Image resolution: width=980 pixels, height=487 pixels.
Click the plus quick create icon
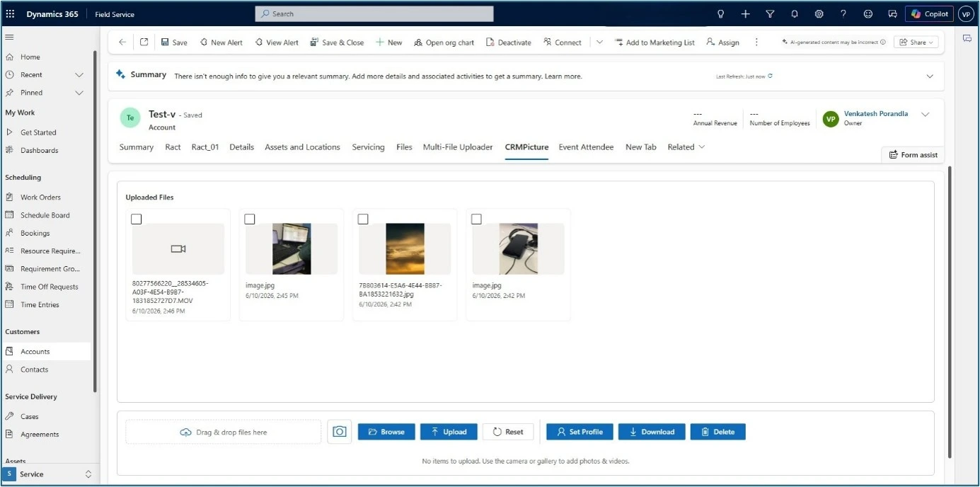pos(745,13)
